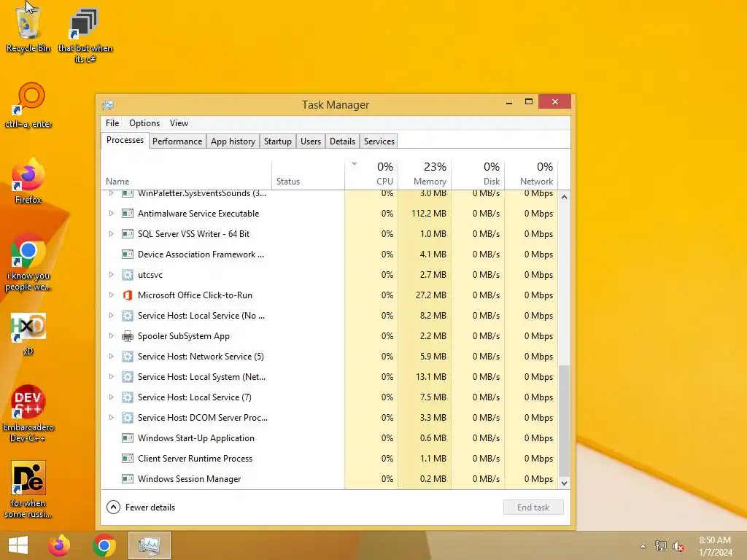Screen dimensions: 747x560
Task: Sort by the Network column header
Action: pyautogui.click(x=531, y=174)
